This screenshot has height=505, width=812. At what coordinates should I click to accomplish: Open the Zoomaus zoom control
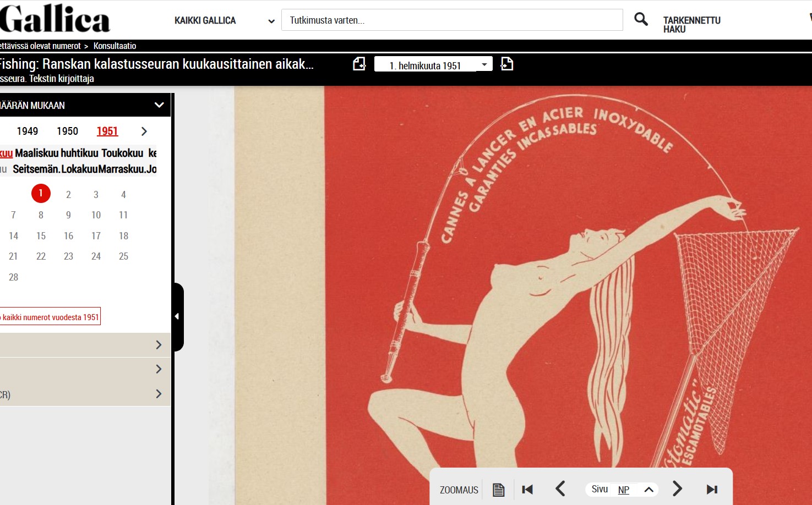coord(459,490)
